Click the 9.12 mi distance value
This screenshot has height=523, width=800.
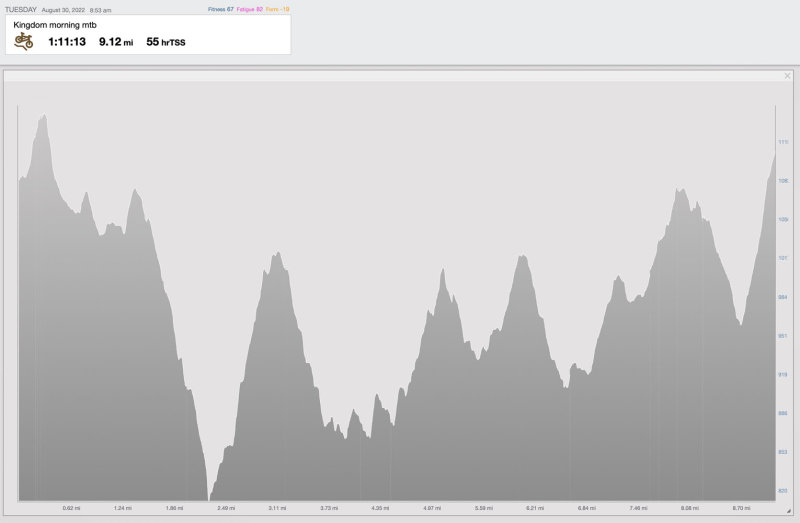[116, 42]
